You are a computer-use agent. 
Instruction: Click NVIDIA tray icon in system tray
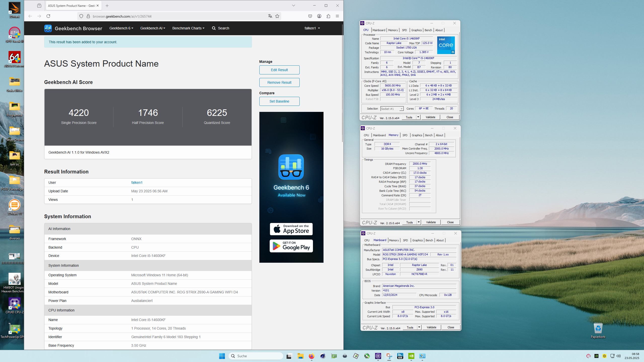[596, 356]
